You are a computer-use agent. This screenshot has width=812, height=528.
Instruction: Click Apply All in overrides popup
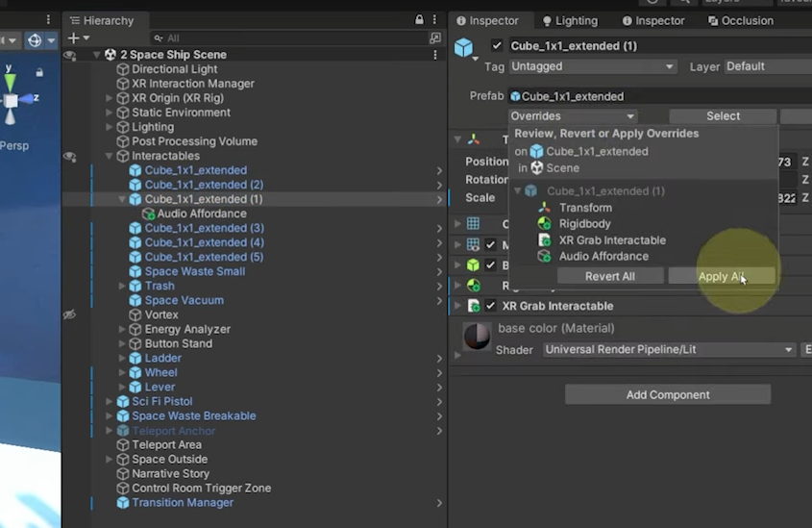(x=722, y=276)
